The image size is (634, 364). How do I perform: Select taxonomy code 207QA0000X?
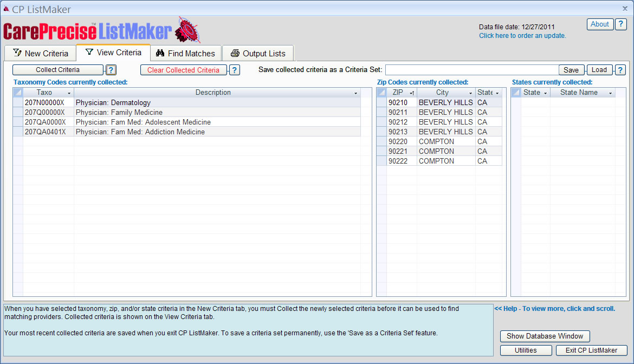(48, 122)
